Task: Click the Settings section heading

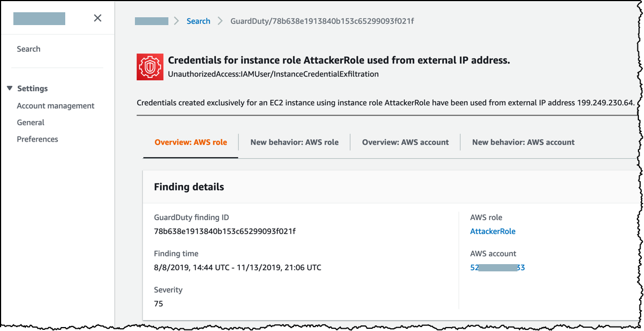Action: (x=32, y=88)
